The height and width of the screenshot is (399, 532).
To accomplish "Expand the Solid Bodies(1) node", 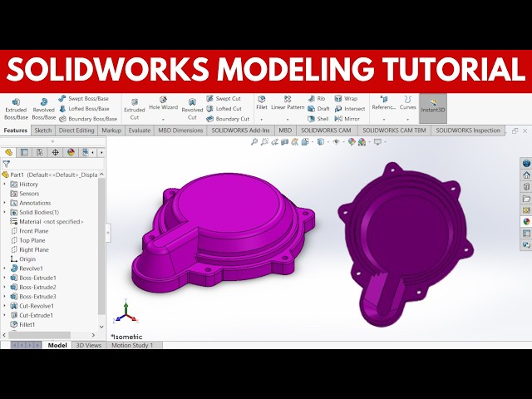I will (4, 212).
